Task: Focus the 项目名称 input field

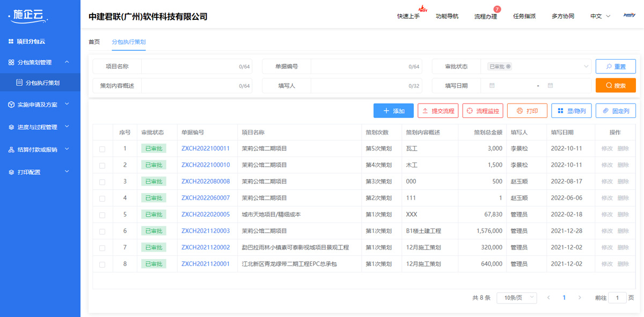Action: pyautogui.click(x=196, y=67)
